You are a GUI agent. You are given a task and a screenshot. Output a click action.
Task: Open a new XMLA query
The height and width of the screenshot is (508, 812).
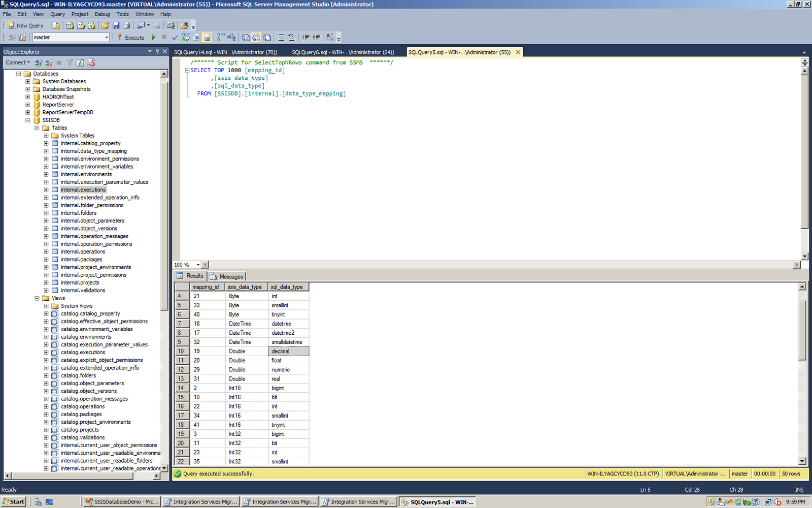click(91, 25)
